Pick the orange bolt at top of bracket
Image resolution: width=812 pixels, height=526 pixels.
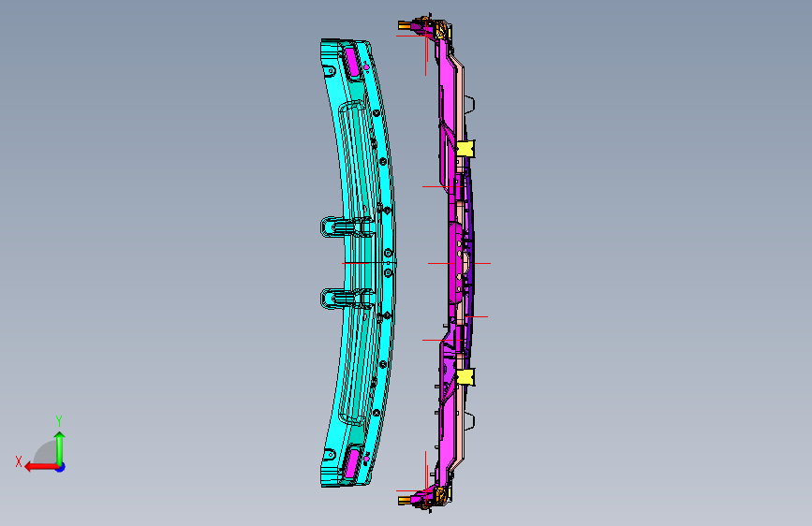406,24
